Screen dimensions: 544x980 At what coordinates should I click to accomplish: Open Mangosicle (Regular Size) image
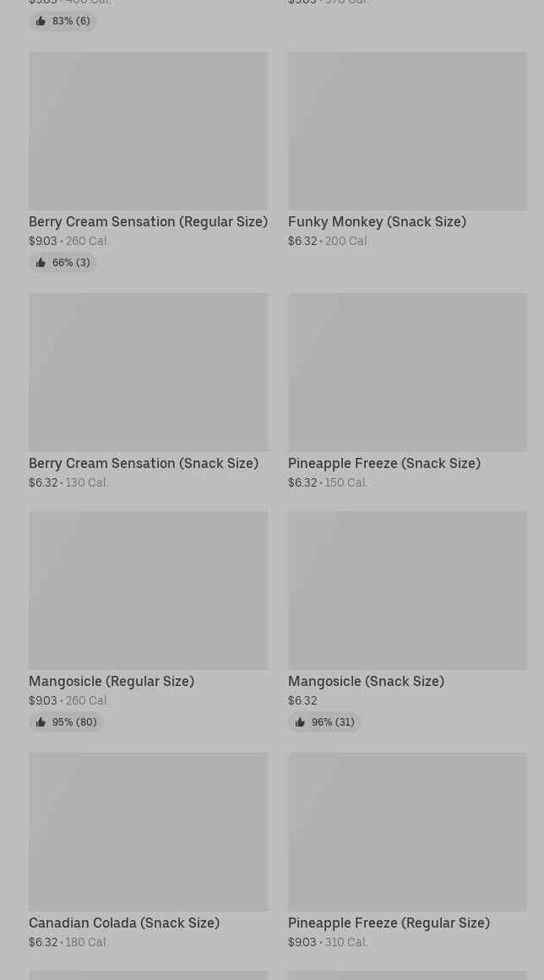coord(148,591)
